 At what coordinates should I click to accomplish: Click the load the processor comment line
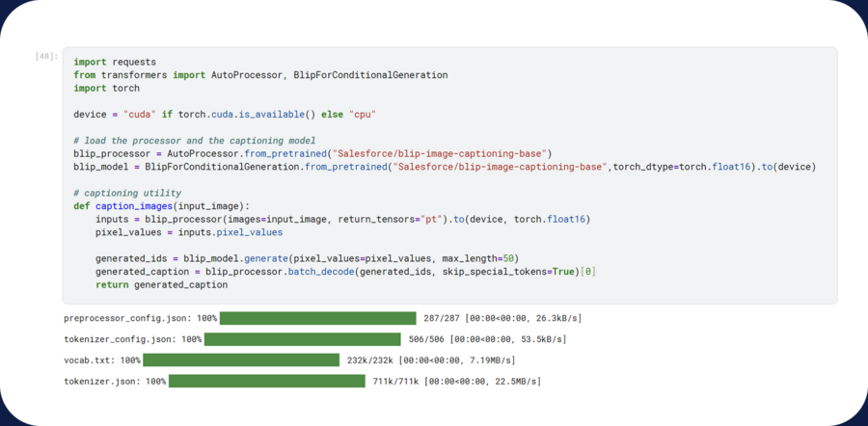(x=194, y=141)
